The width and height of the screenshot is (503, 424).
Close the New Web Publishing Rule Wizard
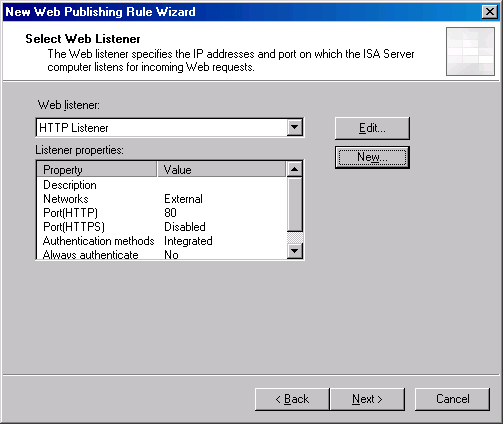click(490, 12)
